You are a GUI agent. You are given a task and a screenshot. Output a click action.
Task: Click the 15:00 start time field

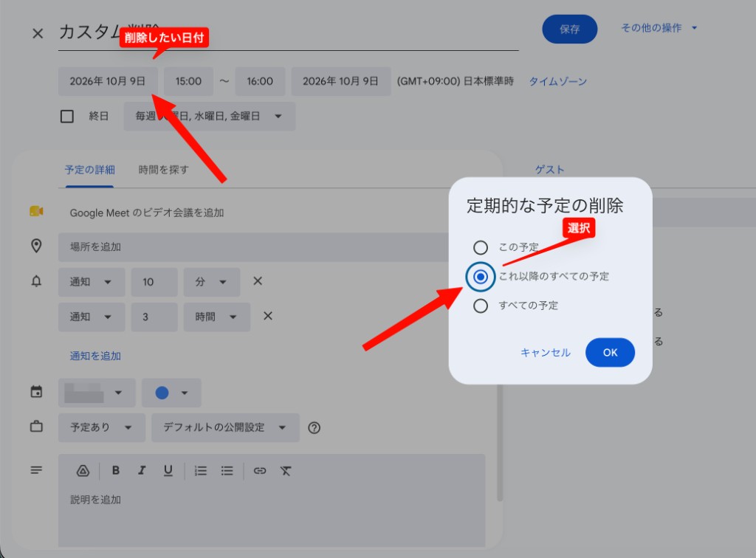click(188, 81)
